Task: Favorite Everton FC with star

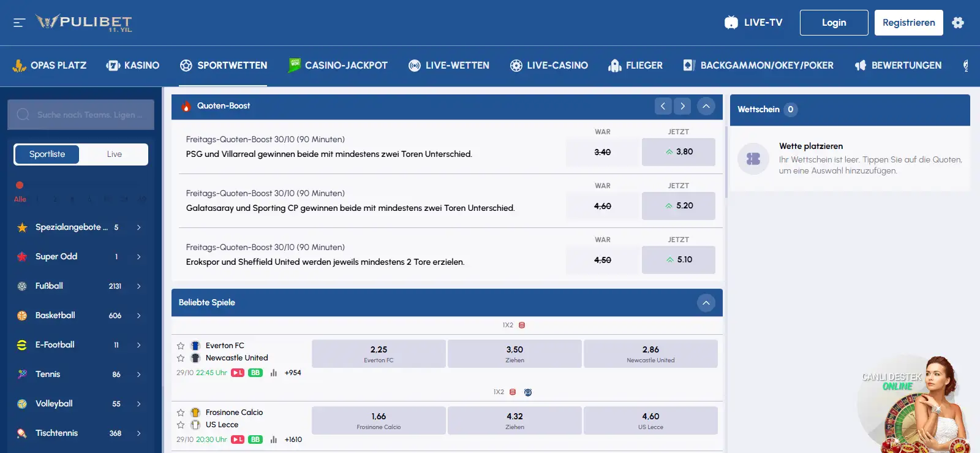Action: coord(181,346)
